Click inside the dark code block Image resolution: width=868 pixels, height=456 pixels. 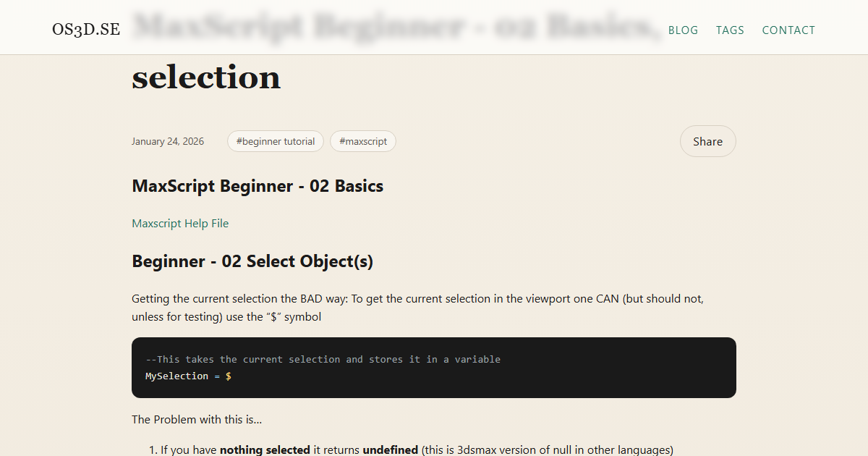433,367
